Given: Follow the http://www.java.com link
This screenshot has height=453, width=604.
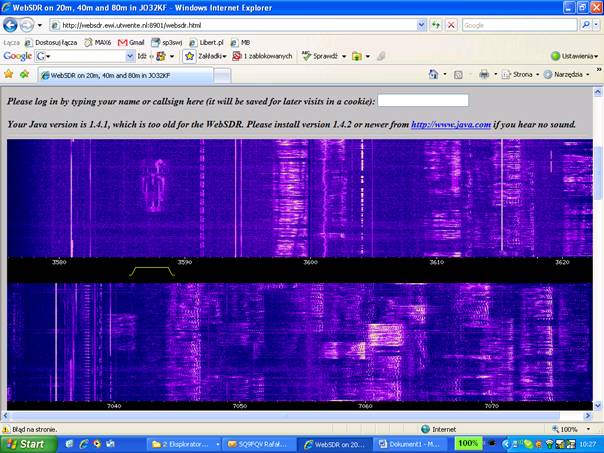Looking at the screenshot, I should pyautogui.click(x=451, y=125).
